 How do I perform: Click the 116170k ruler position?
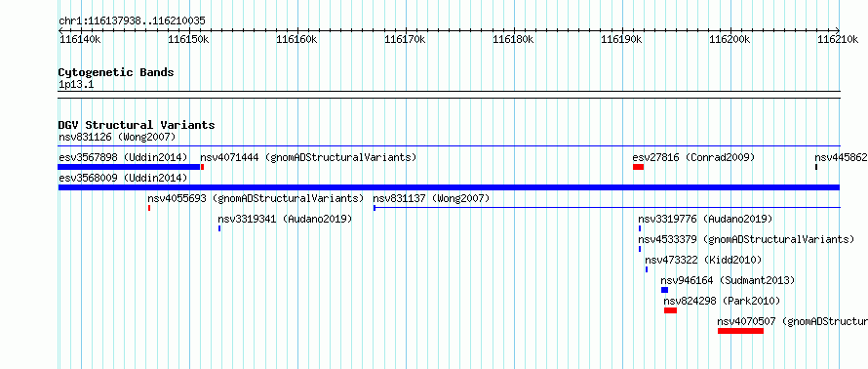(x=405, y=39)
